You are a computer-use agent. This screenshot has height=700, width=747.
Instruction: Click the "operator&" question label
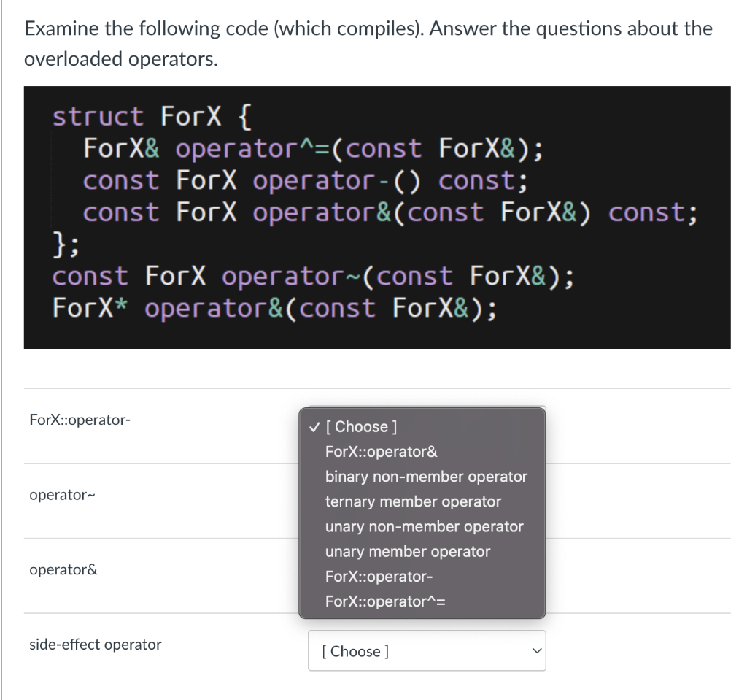pos(60,569)
